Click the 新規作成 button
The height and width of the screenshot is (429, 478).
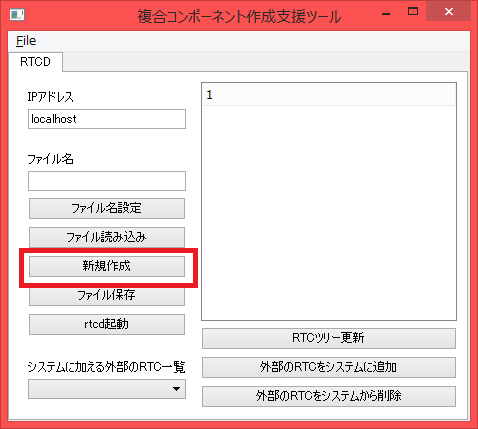pyautogui.click(x=107, y=266)
